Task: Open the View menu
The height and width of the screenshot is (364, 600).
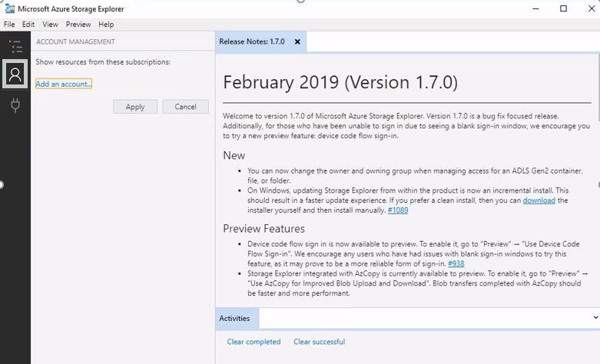Action: [x=50, y=25]
